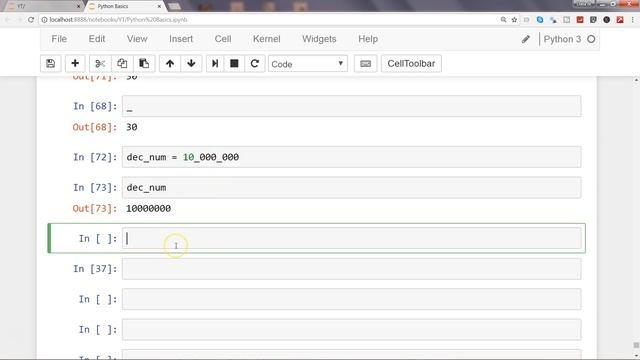The height and width of the screenshot is (360, 640).
Task: Open the File menu
Action: [59, 39]
